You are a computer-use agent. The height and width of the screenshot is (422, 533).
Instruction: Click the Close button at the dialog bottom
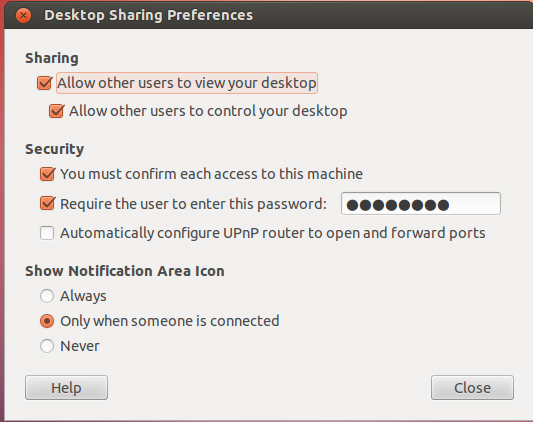[472, 388]
